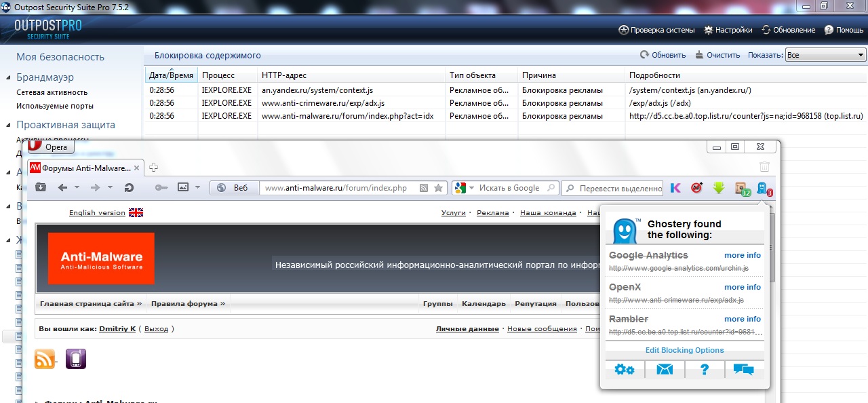Click the red AM extension icon
This screenshot has height=403, width=868.
point(696,188)
